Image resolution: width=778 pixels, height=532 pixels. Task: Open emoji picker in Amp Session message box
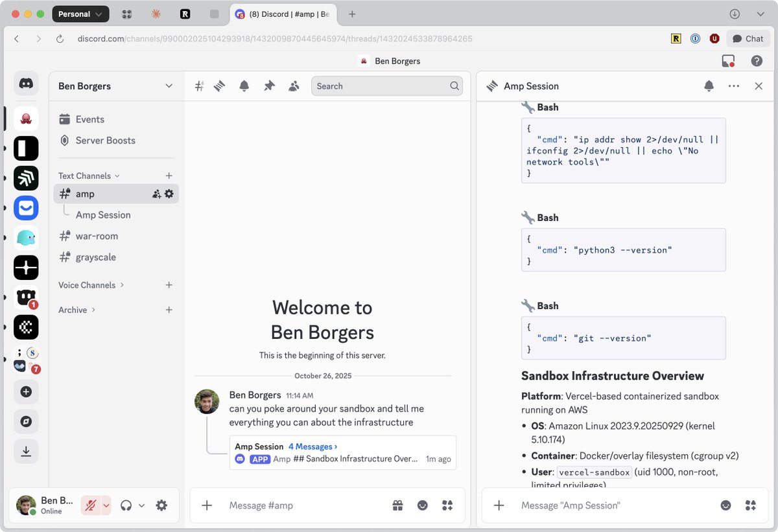[x=726, y=505]
